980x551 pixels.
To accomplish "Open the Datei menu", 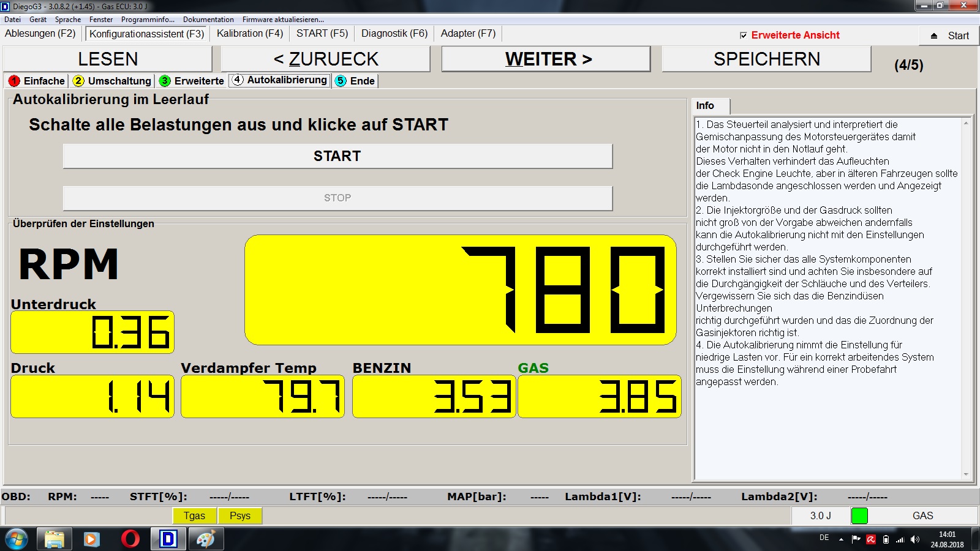I will pos(12,20).
